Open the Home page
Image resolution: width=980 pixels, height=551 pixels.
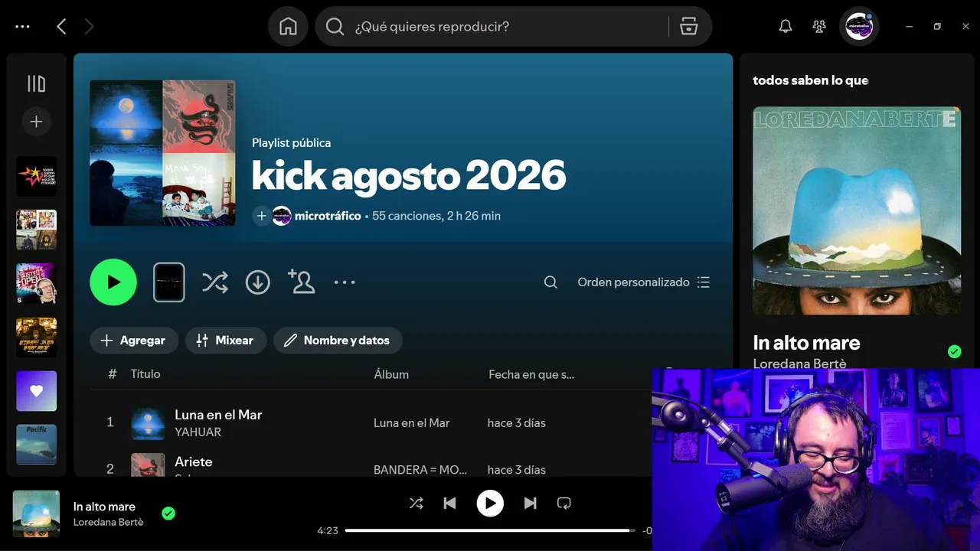[288, 27]
